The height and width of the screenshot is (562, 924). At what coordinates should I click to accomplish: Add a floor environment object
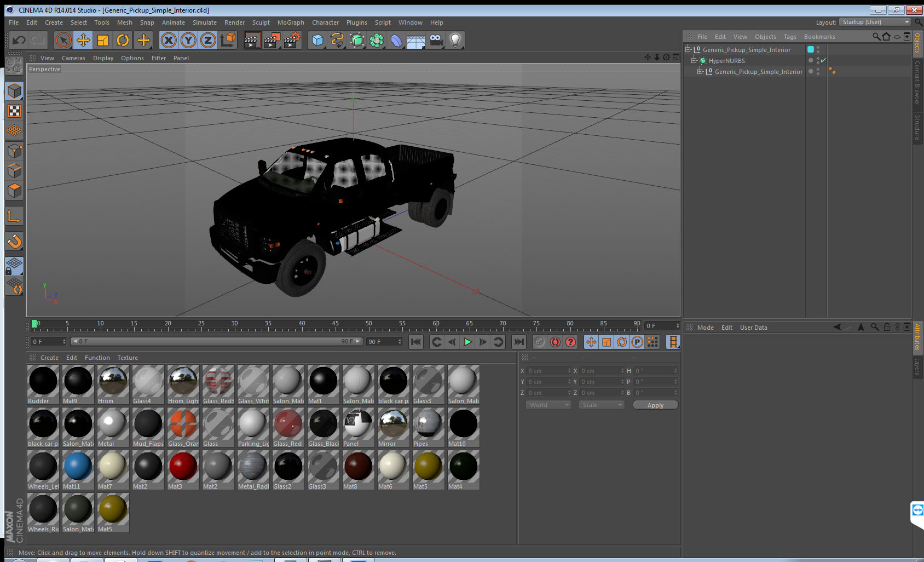416,40
